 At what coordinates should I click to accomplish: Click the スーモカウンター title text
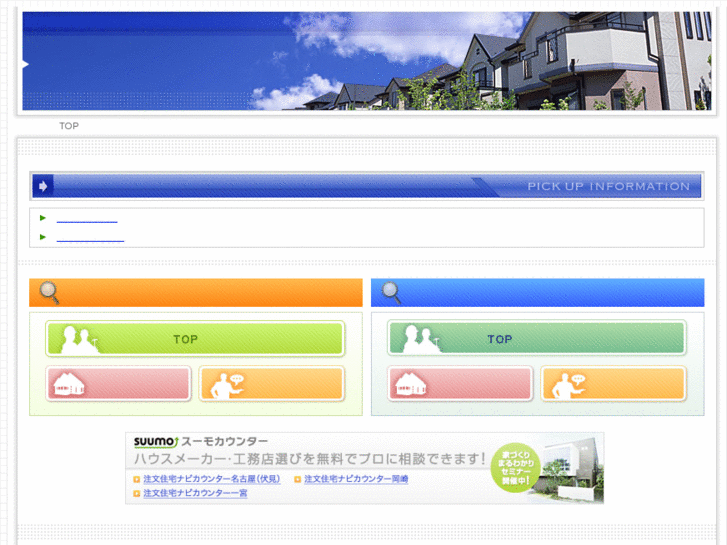click(224, 442)
